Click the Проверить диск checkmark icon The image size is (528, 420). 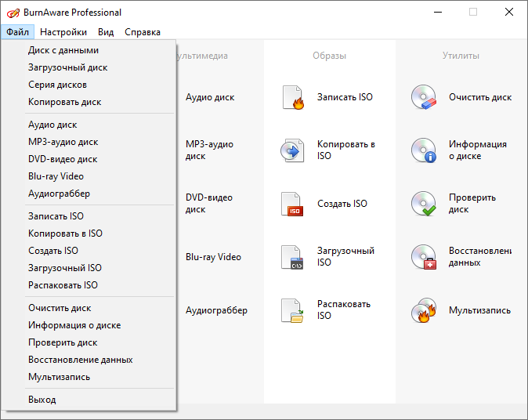coord(424,204)
